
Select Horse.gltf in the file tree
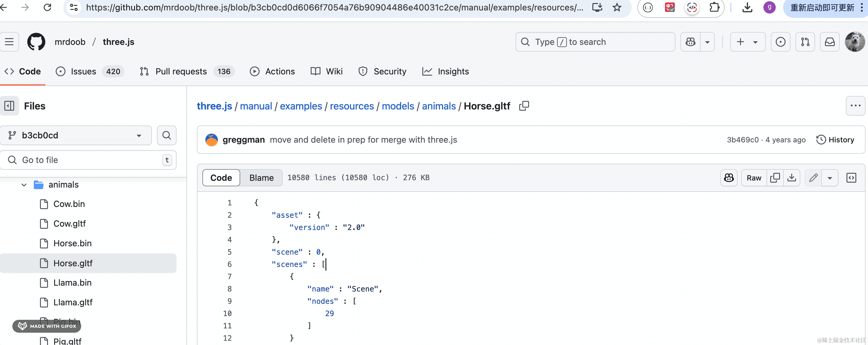coord(88,263)
